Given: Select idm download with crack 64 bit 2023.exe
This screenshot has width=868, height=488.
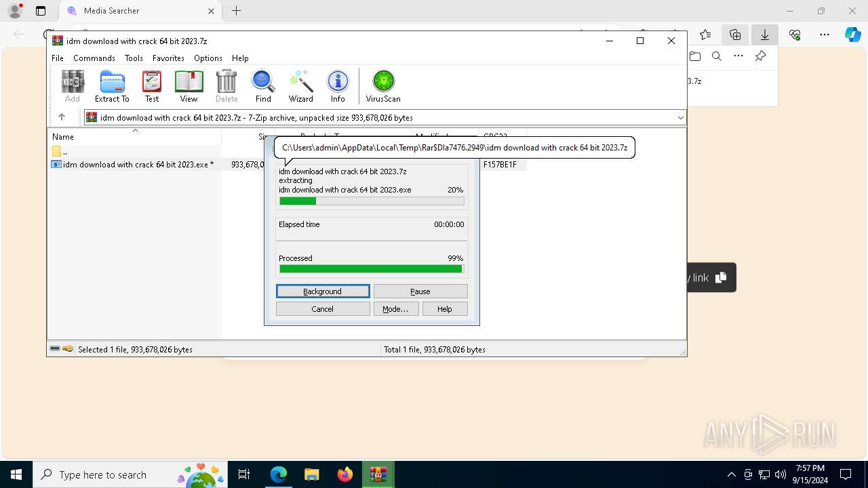Looking at the screenshot, I should click(x=134, y=165).
